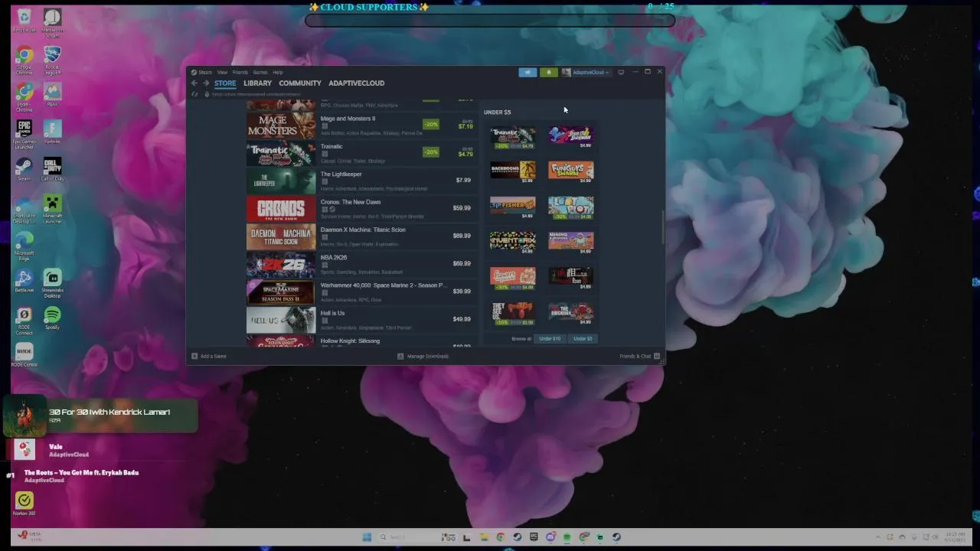Click the Steam store page scrollbar

tap(662, 226)
